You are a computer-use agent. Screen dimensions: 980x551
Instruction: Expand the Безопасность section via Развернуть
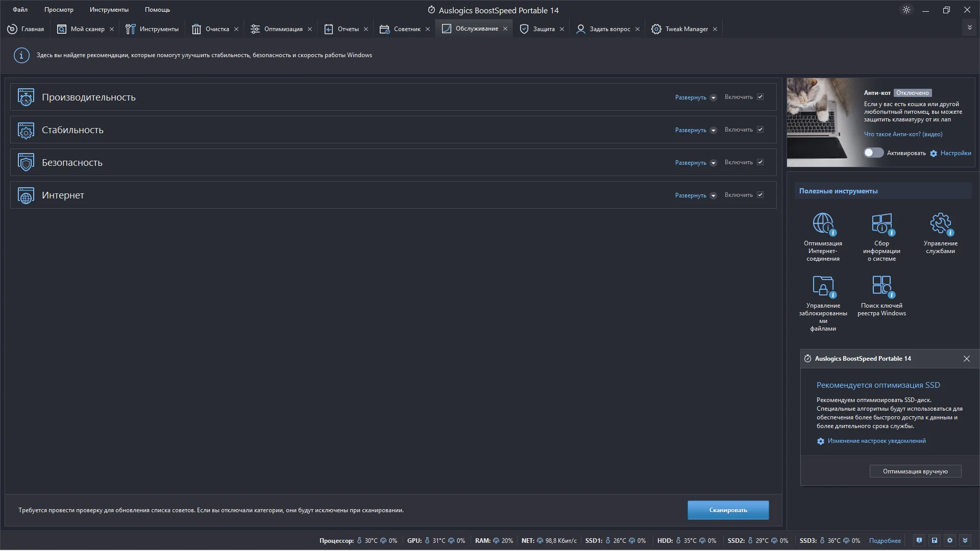tap(696, 163)
